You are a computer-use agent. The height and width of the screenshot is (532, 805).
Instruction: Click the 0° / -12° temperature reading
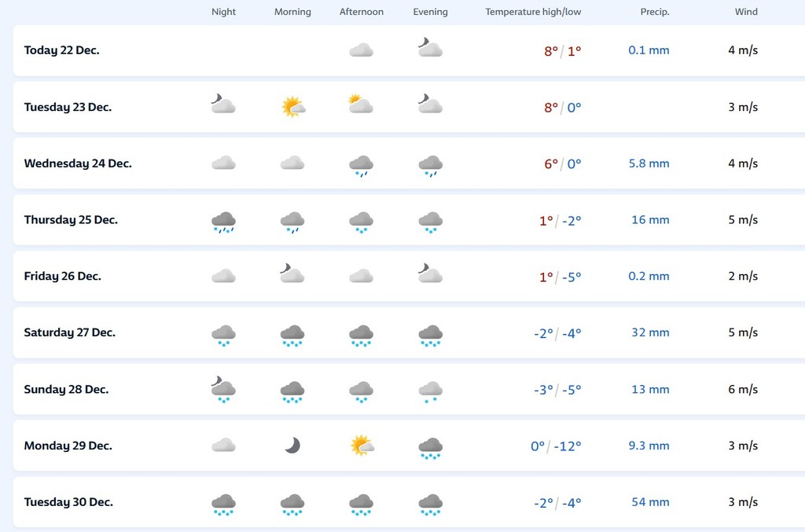(556, 446)
